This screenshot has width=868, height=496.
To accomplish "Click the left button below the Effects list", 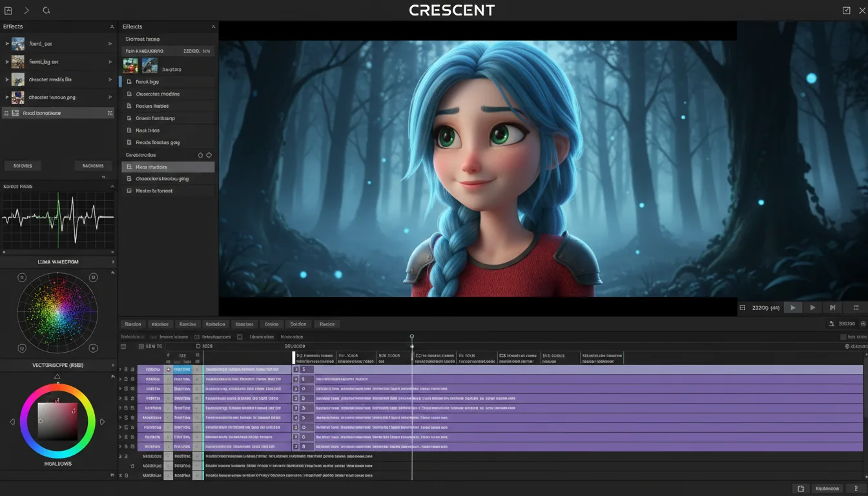I will [x=23, y=166].
